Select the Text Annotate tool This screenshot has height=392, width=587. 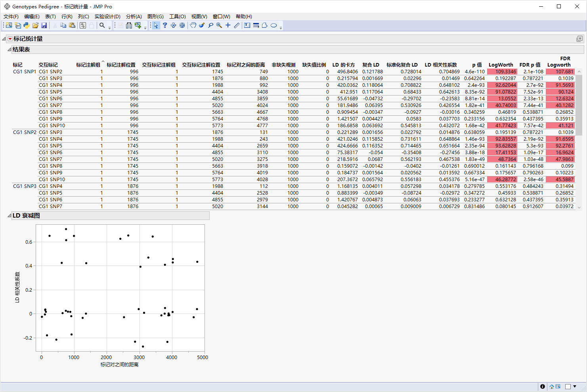(247, 25)
